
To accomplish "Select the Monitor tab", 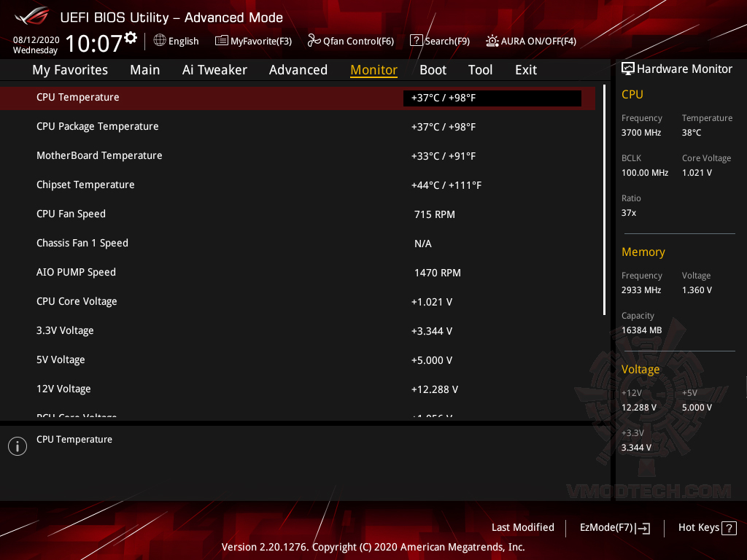I will pyautogui.click(x=373, y=69).
